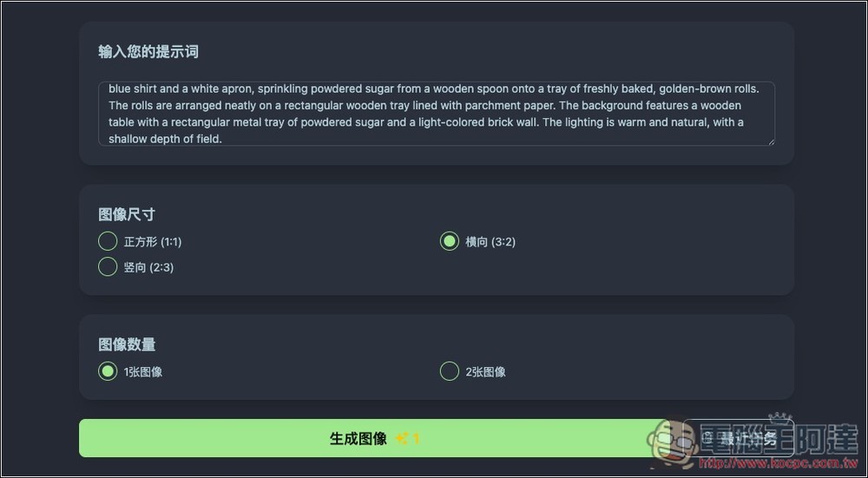Image resolution: width=868 pixels, height=478 pixels.
Task: Click the 输入您的提示词 heading
Action: pos(148,52)
